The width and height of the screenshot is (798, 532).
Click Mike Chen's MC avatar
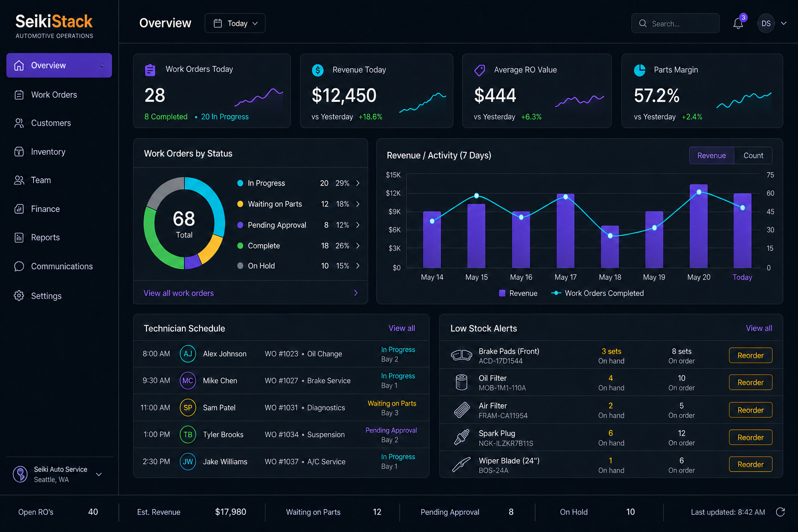(188, 381)
